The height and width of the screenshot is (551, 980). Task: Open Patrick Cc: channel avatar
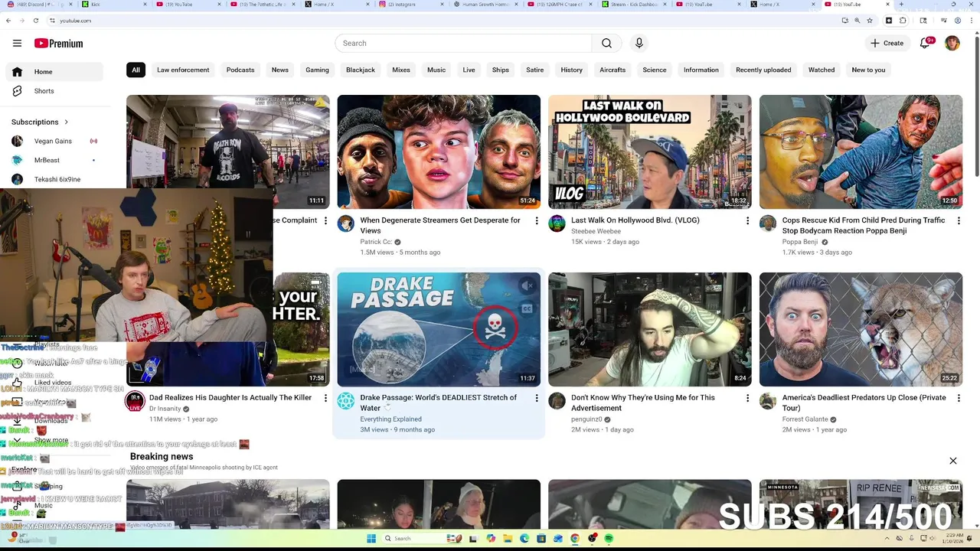[346, 223]
